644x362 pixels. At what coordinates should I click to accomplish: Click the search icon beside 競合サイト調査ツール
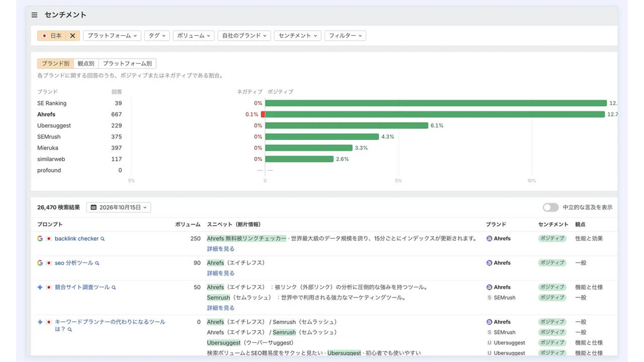(x=114, y=288)
